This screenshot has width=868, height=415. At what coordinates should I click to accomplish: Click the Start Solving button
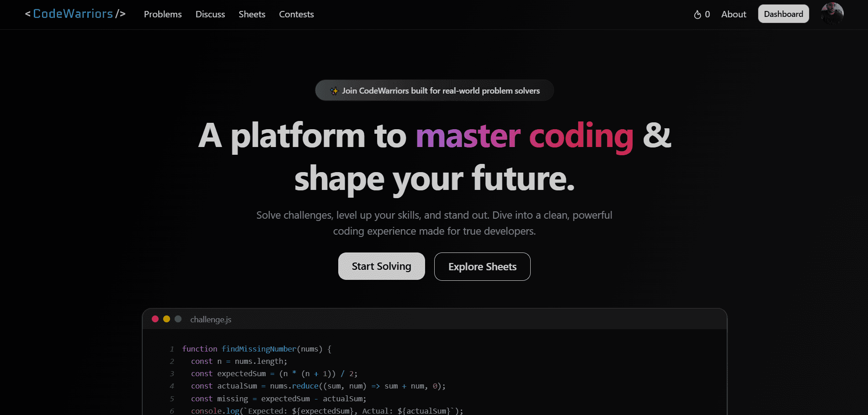(x=381, y=266)
